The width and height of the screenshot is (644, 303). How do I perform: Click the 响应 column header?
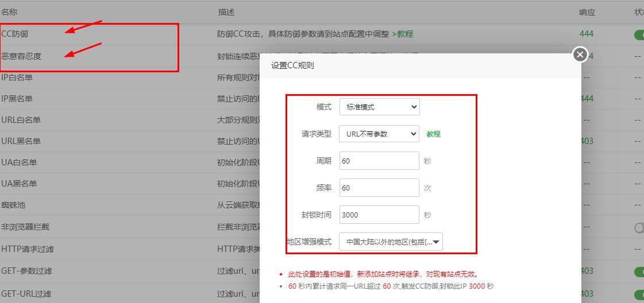(x=587, y=12)
